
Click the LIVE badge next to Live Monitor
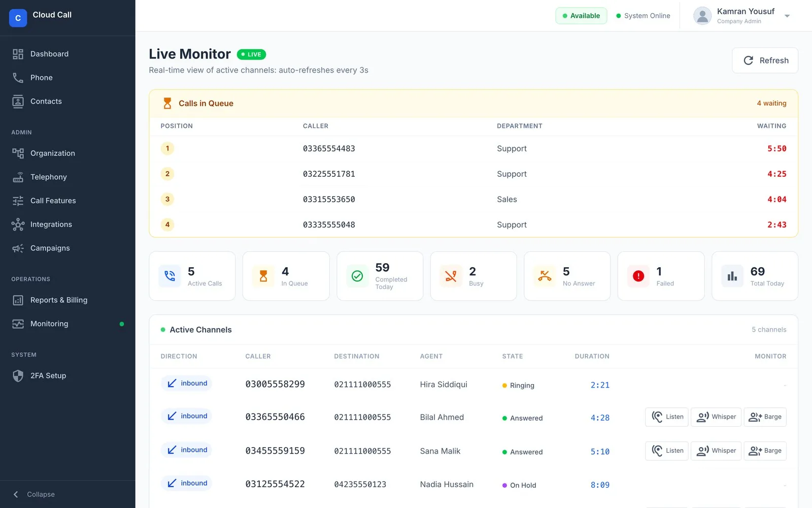pos(251,54)
